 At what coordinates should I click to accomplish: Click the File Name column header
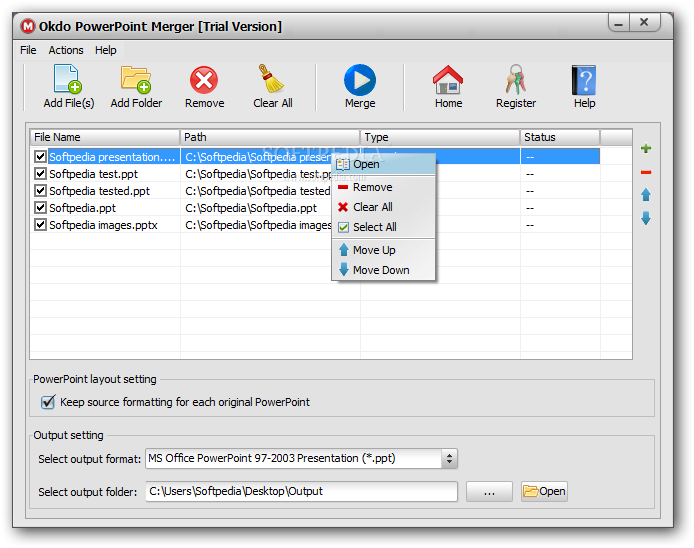[x=105, y=137]
